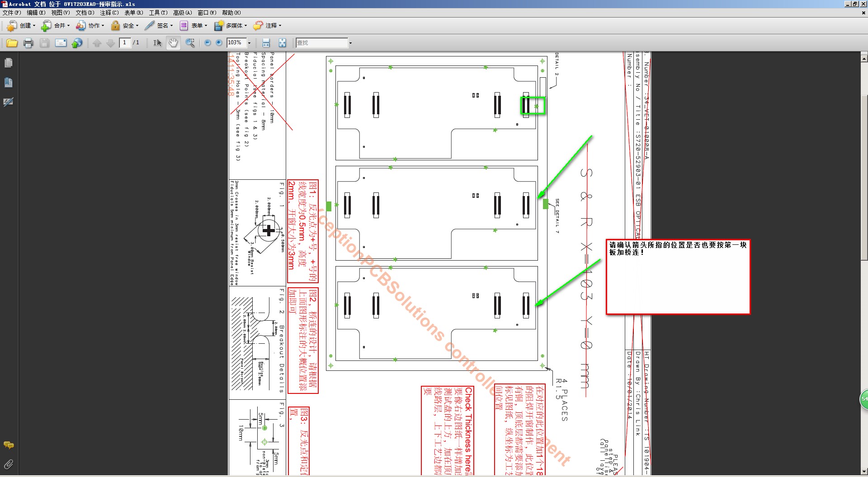This screenshot has height=477, width=868.
Task: Open the 安全 (Secure) dropdown
Action: tap(125, 26)
